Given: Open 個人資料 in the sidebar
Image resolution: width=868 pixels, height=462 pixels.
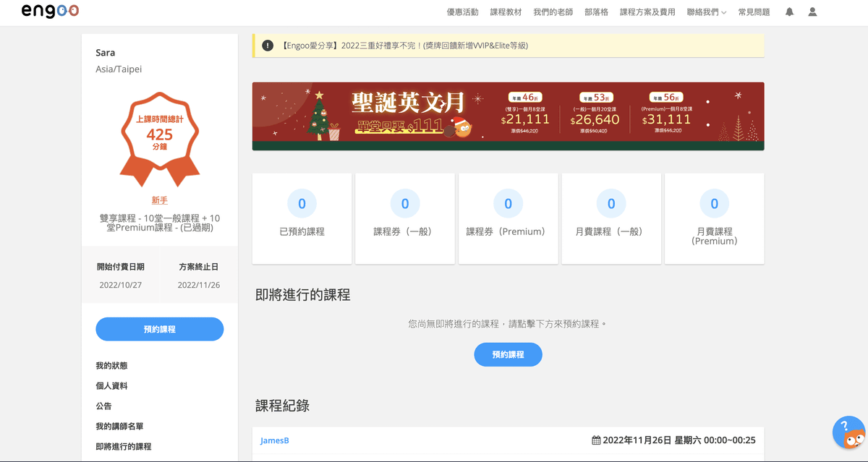Looking at the screenshot, I should point(111,386).
